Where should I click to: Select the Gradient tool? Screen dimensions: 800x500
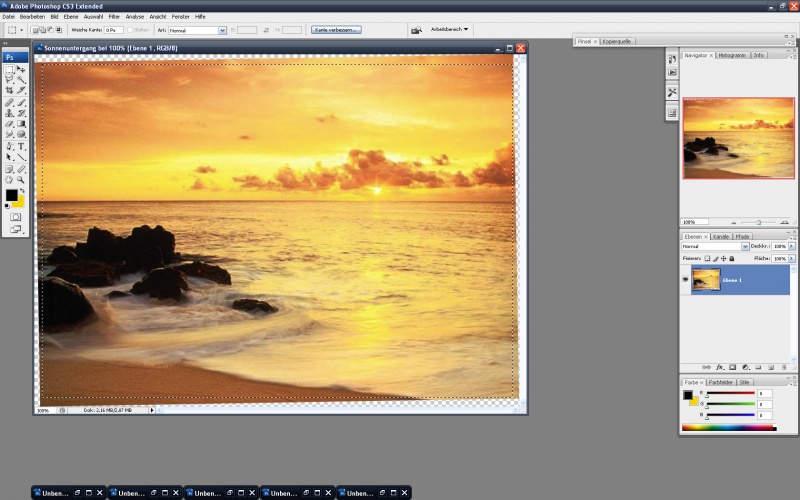click(x=21, y=124)
